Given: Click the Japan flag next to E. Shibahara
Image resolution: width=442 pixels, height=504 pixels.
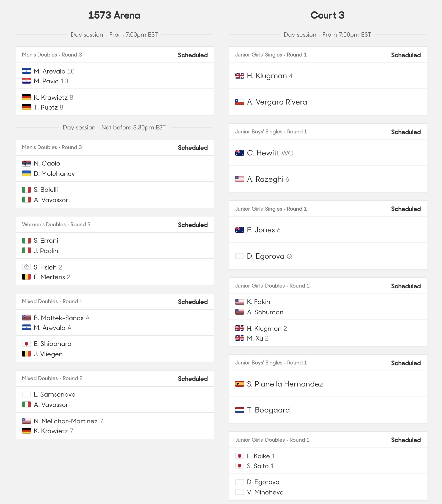Looking at the screenshot, I should pos(26,344).
